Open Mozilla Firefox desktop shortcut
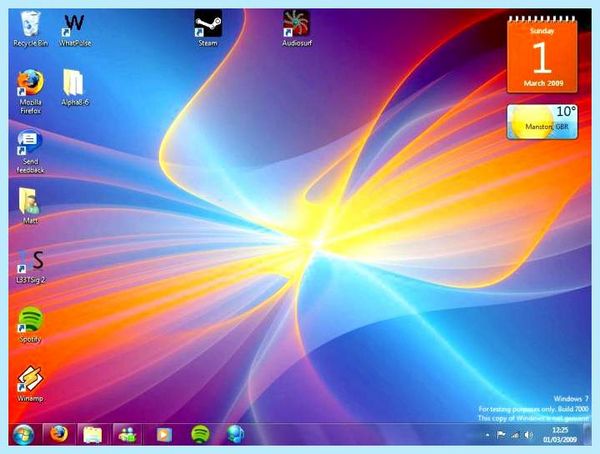 pos(30,91)
